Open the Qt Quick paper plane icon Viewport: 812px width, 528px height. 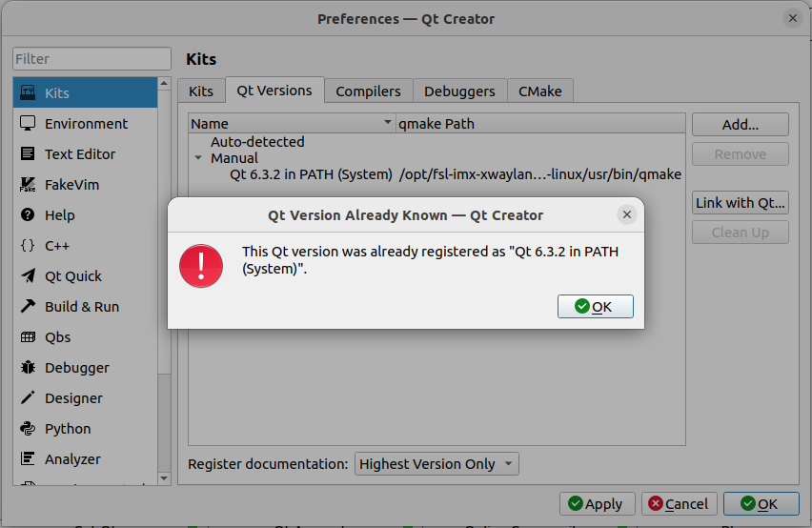coord(28,276)
